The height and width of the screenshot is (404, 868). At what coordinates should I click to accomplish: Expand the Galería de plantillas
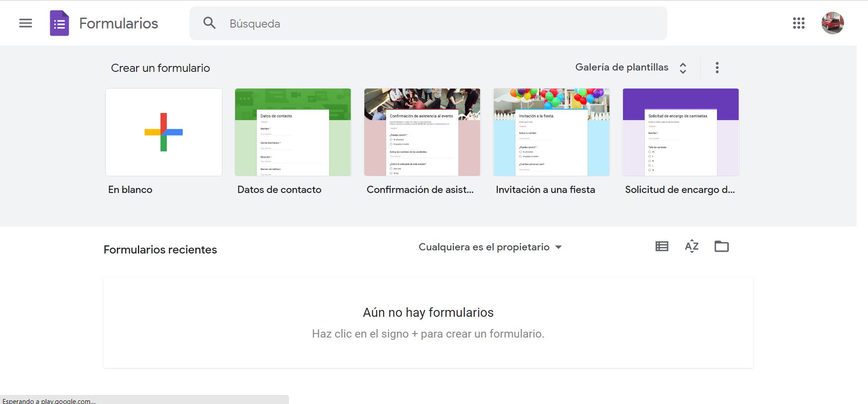click(631, 67)
